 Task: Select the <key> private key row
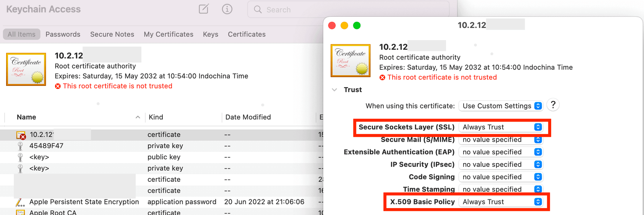[x=161, y=168]
